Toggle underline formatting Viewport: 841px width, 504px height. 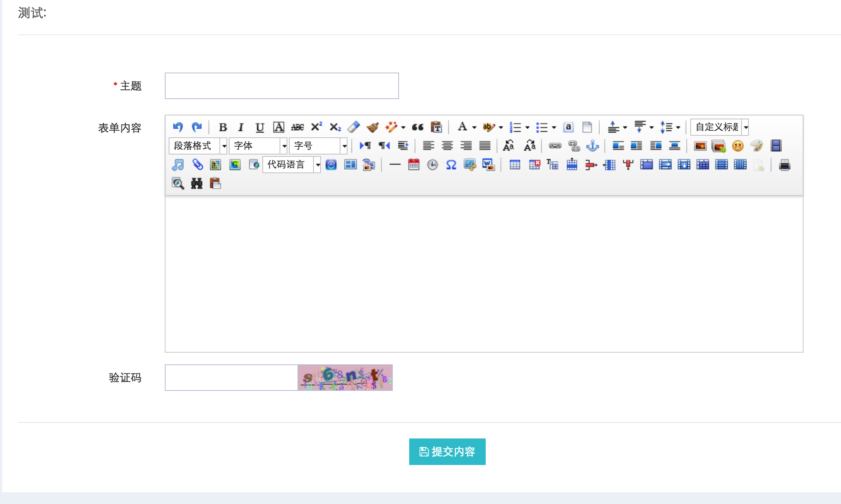tap(259, 127)
